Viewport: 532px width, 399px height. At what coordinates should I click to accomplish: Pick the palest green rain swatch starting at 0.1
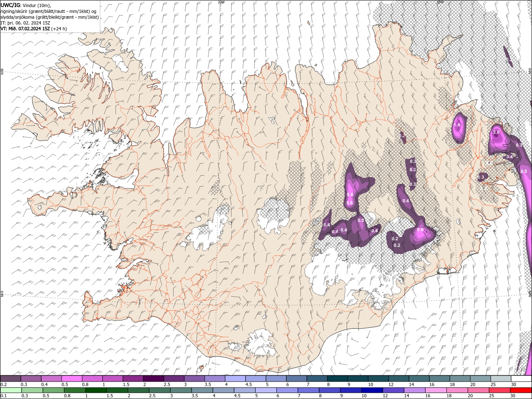pos(11,390)
